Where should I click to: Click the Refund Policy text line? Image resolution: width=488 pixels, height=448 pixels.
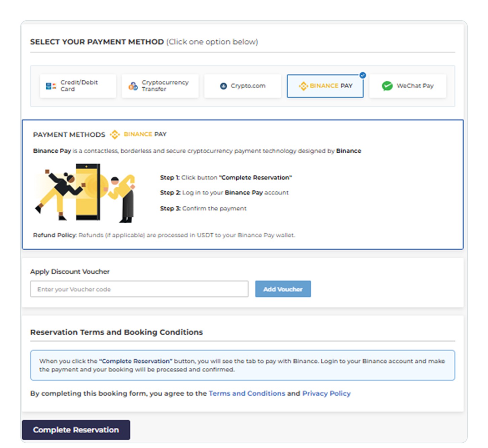coord(164,235)
